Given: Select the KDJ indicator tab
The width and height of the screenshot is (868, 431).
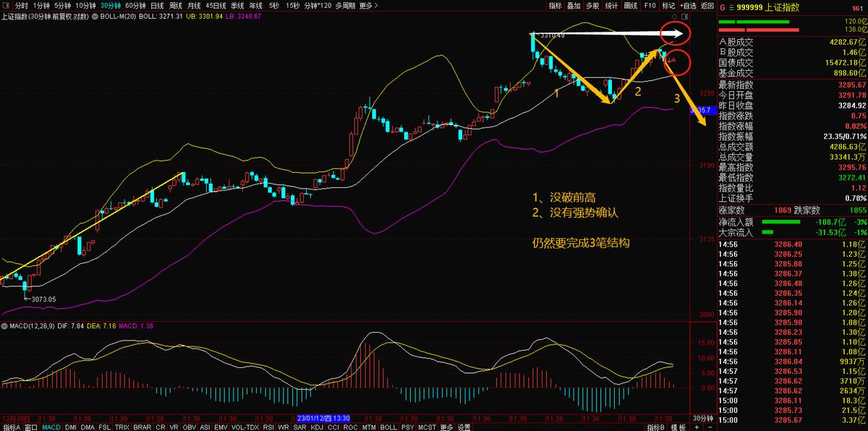Looking at the screenshot, I should pyautogui.click(x=317, y=427).
